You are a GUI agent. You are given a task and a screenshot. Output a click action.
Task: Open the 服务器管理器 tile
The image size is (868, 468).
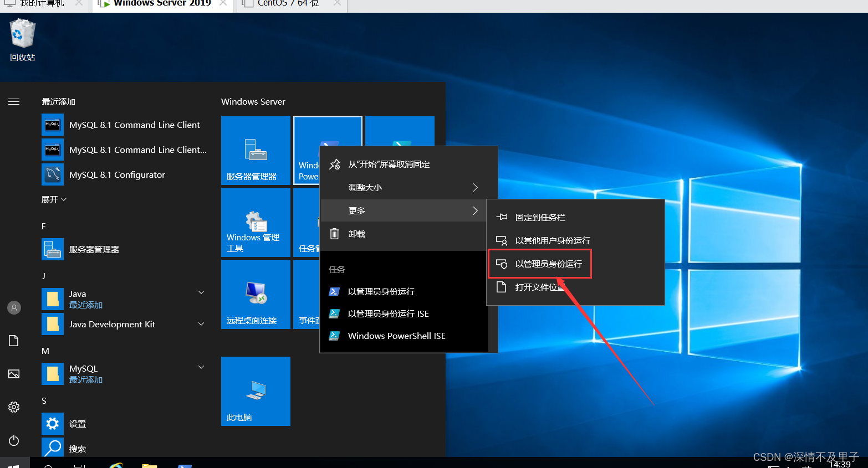pyautogui.click(x=255, y=150)
